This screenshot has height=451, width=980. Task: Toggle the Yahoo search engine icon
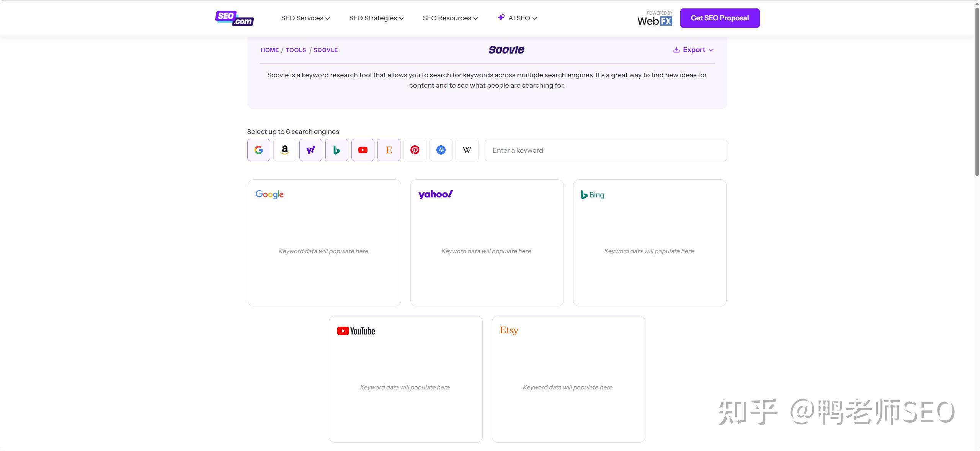coord(310,150)
